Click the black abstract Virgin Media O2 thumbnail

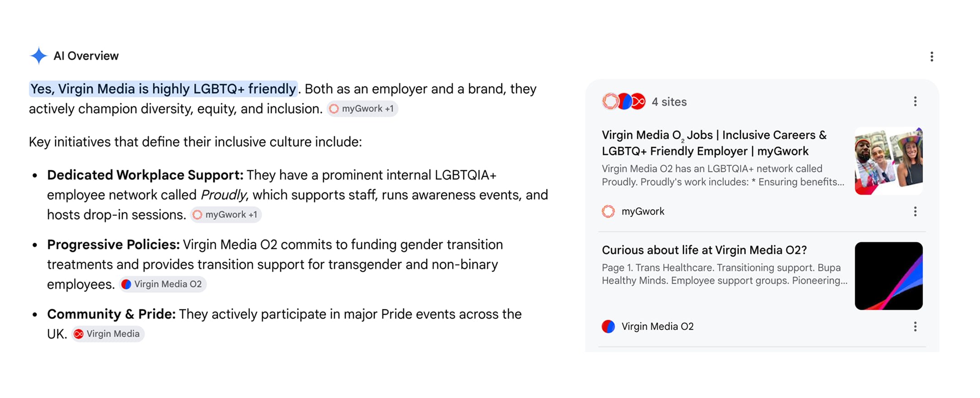tap(889, 276)
